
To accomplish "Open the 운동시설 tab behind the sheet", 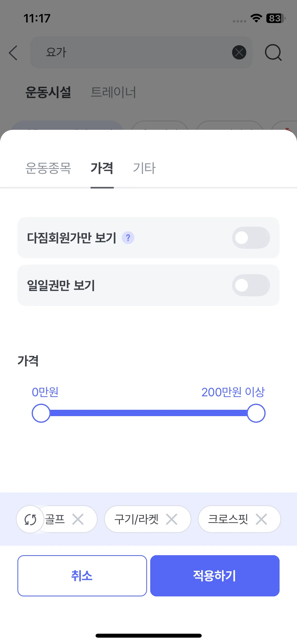I will pos(48,92).
